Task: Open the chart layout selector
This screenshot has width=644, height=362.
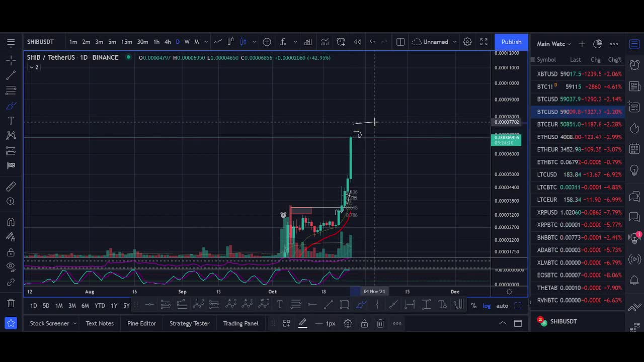Action: pyautogui.click(x=400, y=42)
